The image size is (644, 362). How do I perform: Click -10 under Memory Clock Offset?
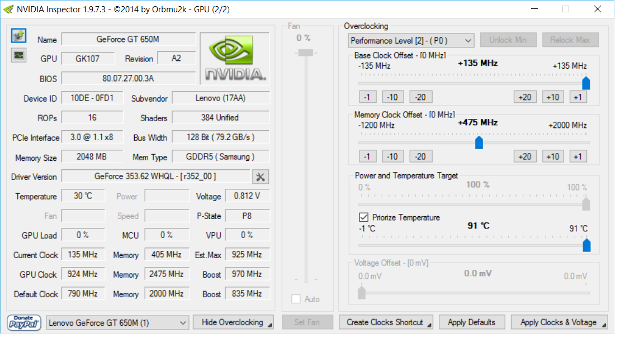392,156
